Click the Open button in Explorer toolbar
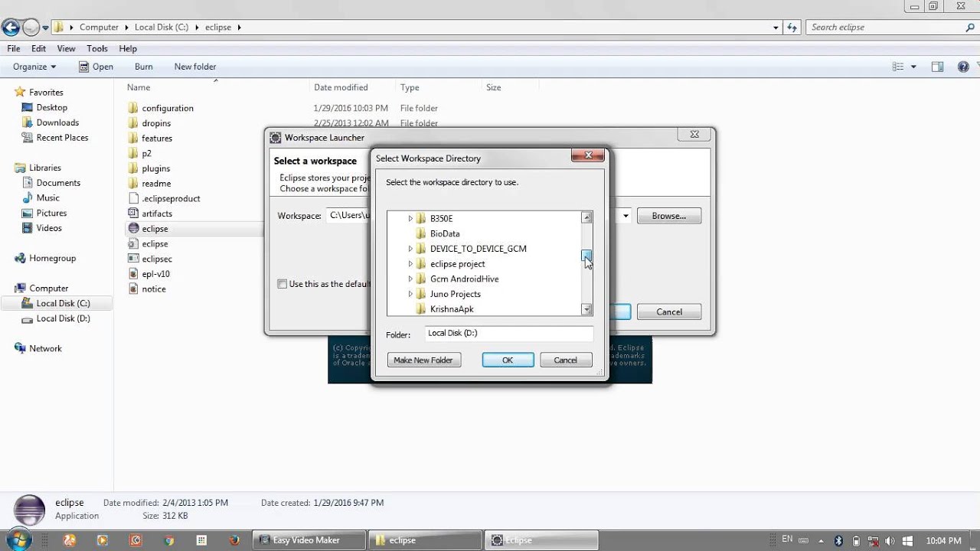The image size is (980, 551). click(96, 67)
